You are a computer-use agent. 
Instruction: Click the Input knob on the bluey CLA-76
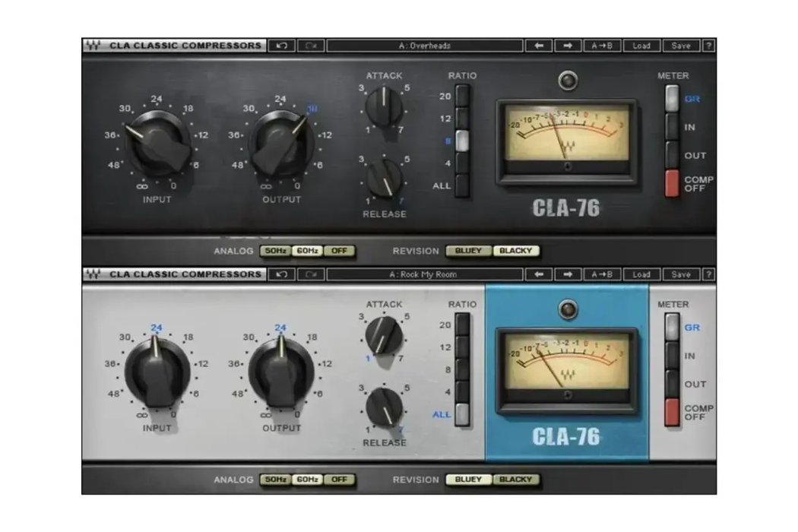point(158,372)
